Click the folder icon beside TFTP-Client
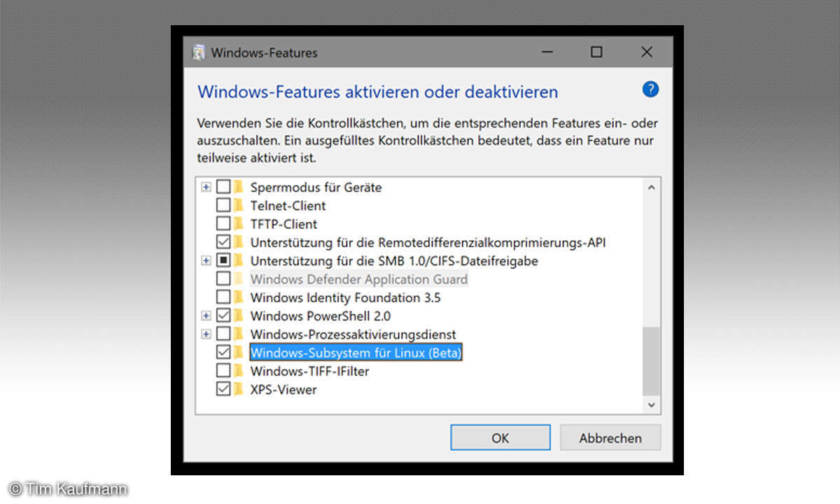 tap(238, 224)
